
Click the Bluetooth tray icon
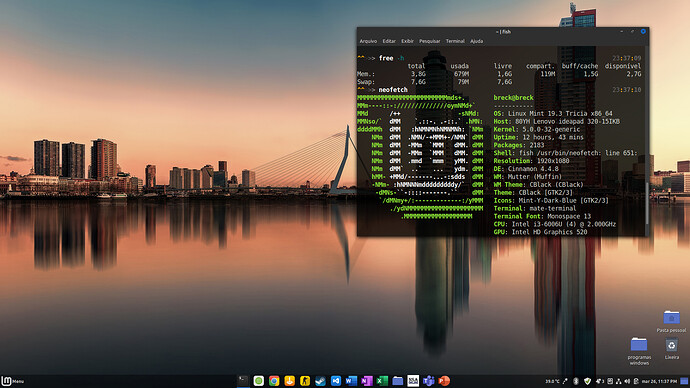[x=576, y=381]
